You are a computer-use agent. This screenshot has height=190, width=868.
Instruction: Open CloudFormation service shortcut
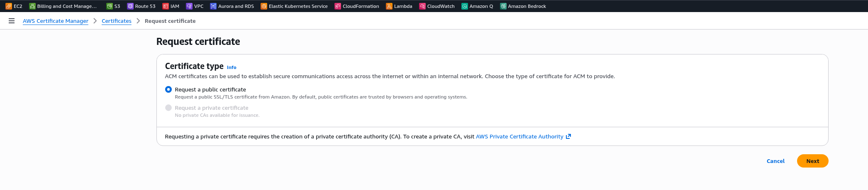coord(357,6)
